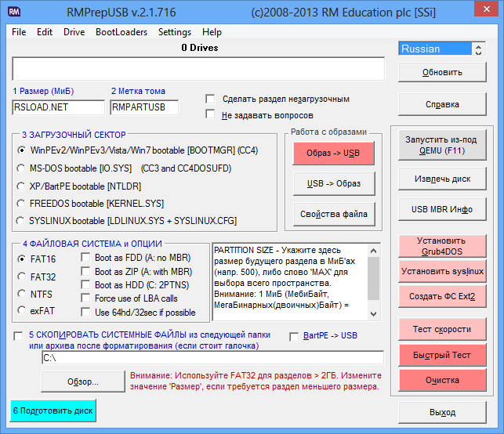This screenshot has height=434, width=504.
Task: Select the FAT32 file system
Action: (x=21, y=277)
